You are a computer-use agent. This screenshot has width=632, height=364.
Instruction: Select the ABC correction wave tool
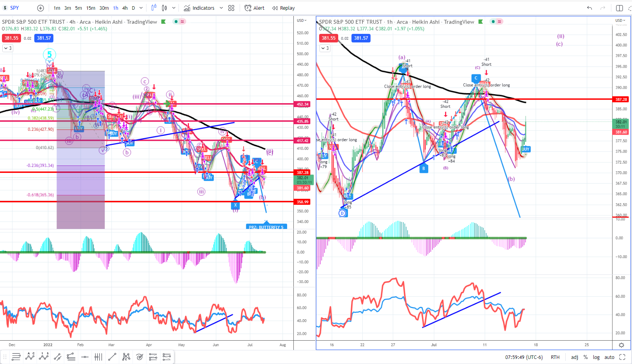pyautogui.click(x=30, y=356)
